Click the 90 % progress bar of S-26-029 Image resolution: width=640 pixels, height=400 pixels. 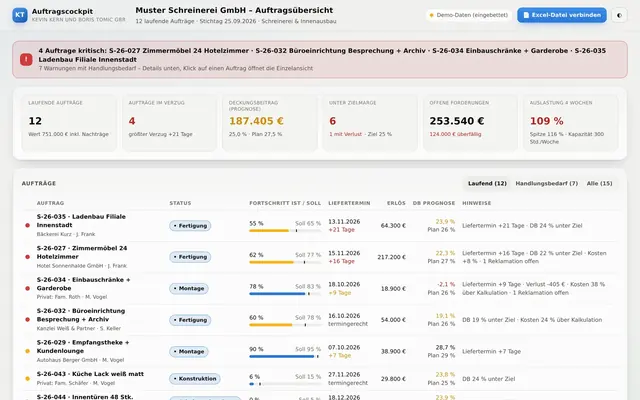(285, 356)
